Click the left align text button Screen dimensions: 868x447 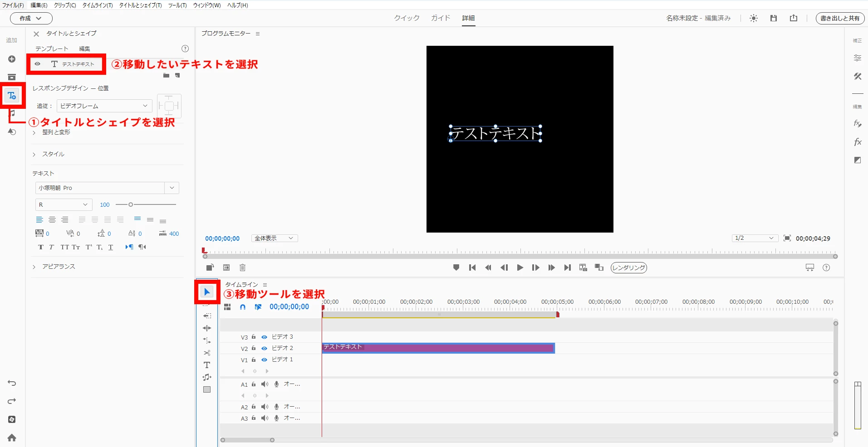click(x=39, y=220)
